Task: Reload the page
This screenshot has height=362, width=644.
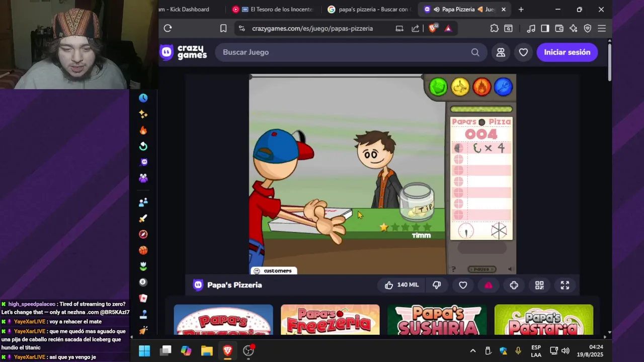Action: pyautogui.click(x=168, y=29)
